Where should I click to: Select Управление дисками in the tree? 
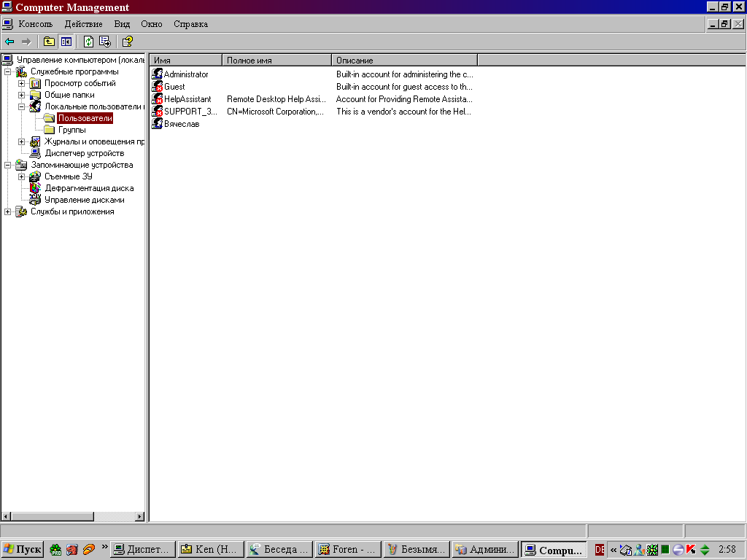coord(84,200)
